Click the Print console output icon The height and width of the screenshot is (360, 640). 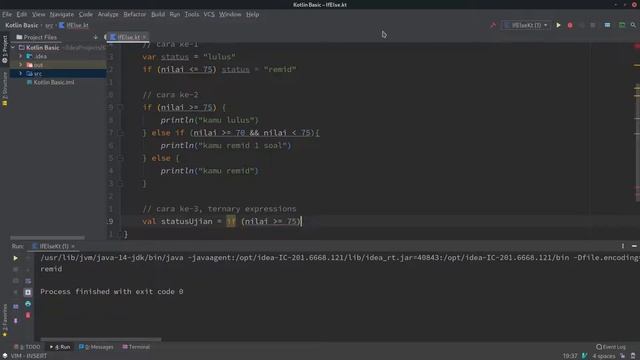point(28,304)
